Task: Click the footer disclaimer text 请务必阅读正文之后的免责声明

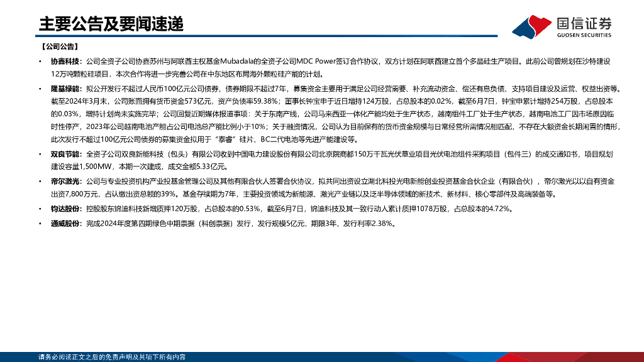Action: click(x=112, y=357)
